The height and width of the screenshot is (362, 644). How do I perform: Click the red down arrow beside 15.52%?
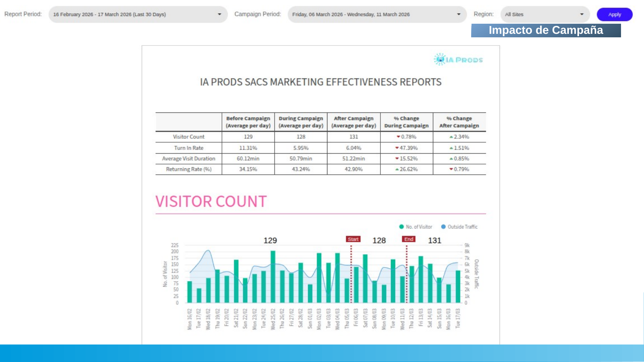[397, 159]
